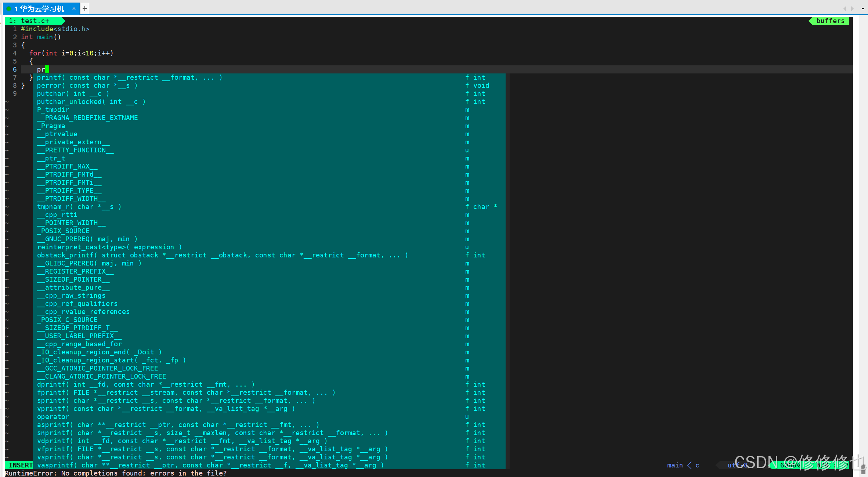
Task: Pick perror from the completion list
Action: [87, 86]
